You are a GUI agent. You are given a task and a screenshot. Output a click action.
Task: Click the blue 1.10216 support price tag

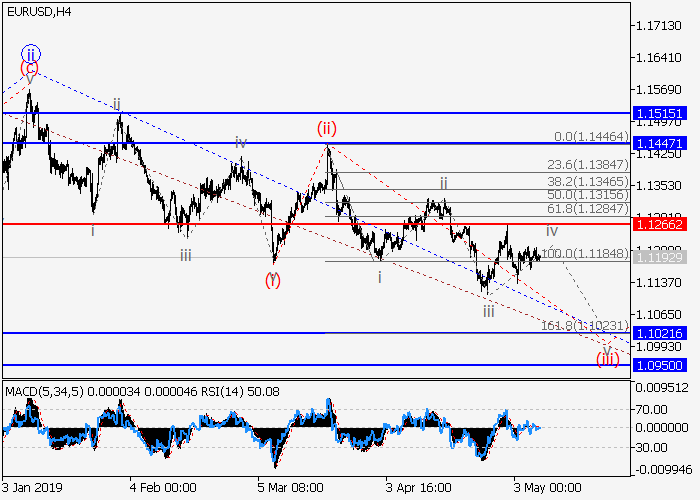pyautogui.click(x=661, y=333)
